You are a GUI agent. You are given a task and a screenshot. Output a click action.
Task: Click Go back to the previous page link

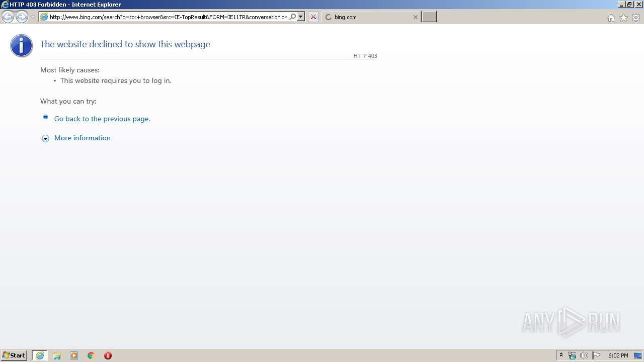tap(102, 119)
